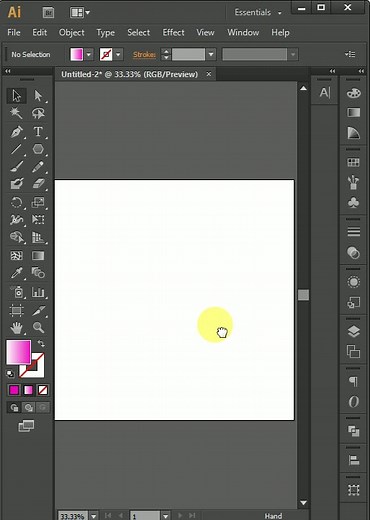Select the Gradient tool in toolbox
The image size is (370, 520).
click(38, 256)
